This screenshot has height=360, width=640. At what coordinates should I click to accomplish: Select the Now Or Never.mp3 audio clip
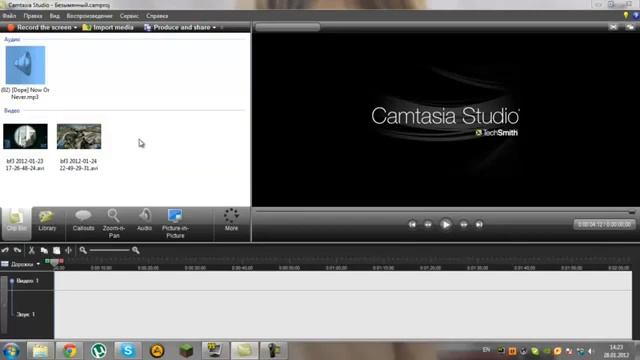point(25,73)
